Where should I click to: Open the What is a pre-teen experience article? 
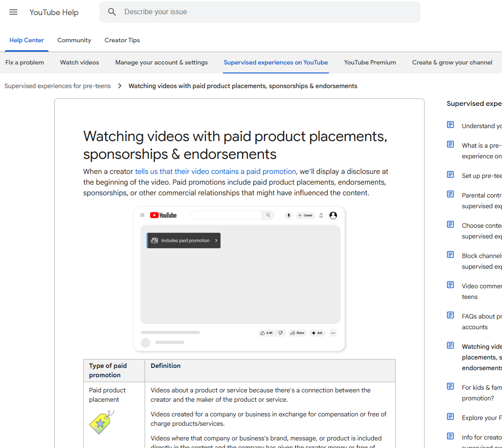click(x=482, y=151)
